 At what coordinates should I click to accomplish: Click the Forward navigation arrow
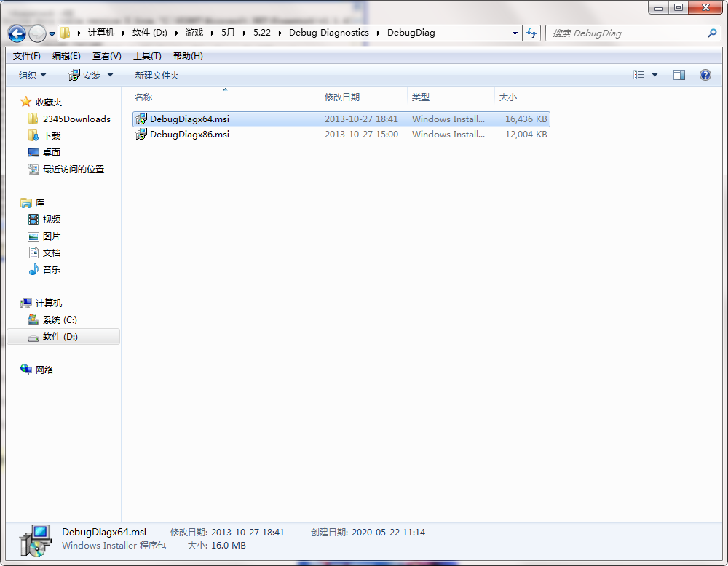[x=37, y=33]
